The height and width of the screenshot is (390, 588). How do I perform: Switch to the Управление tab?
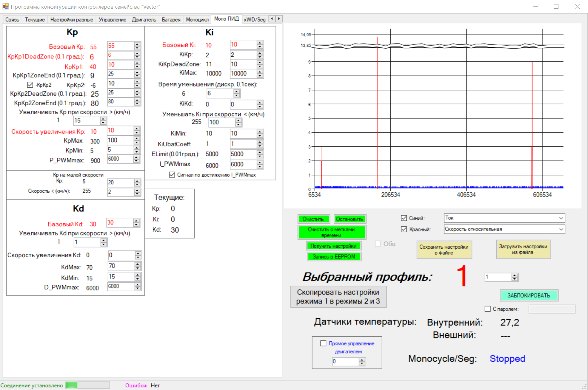coord(113,20)
